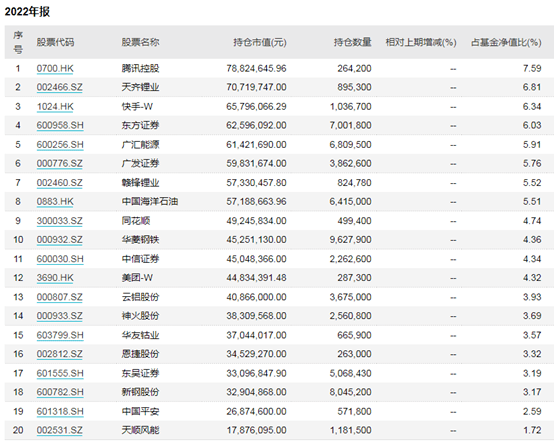This screenshot has width=554, height=442.
Task: Open stock code link 000933.SZ
Action: coord(60,316)
